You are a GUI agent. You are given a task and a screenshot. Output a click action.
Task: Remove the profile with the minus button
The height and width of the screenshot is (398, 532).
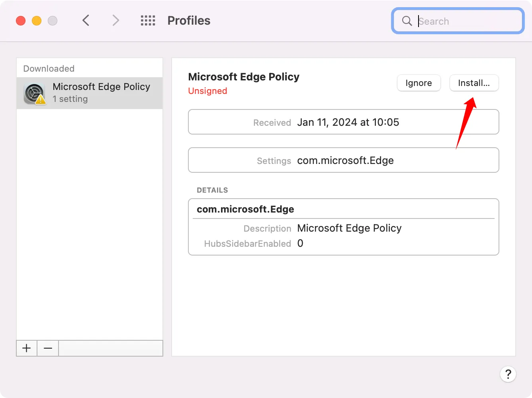point(48,348)
